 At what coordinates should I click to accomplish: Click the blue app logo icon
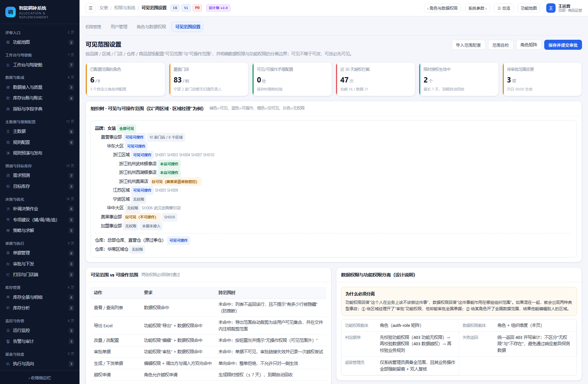click(11, 12)
